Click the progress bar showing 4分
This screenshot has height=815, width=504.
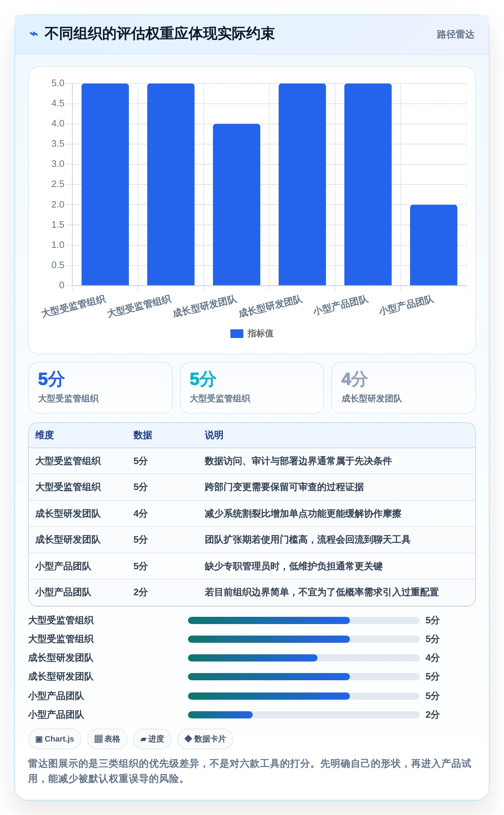tap(303, 658)
